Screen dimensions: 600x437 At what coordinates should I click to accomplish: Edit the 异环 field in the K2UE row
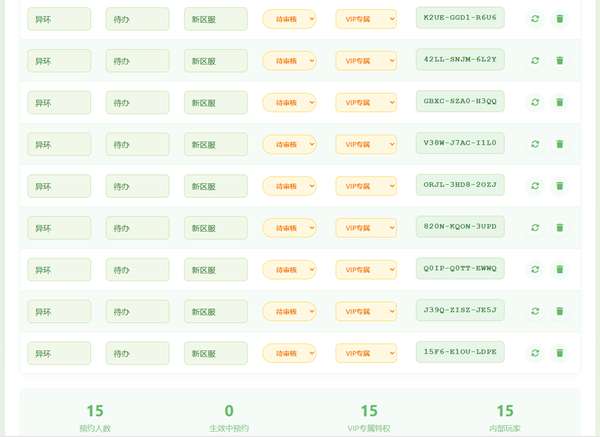(59, 19)
